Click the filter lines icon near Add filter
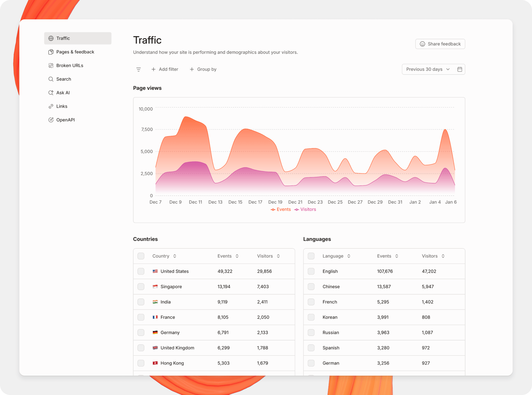The image size is (532, 395). 139,69
